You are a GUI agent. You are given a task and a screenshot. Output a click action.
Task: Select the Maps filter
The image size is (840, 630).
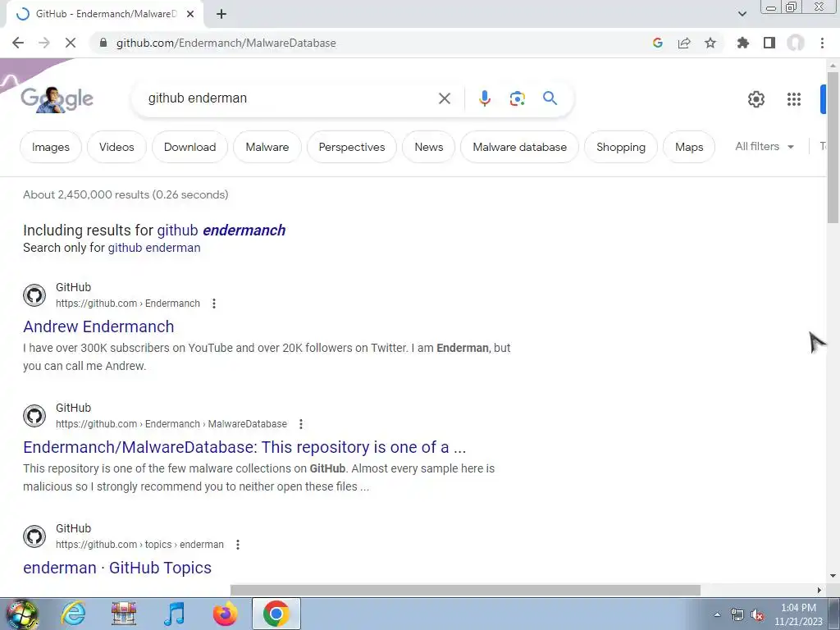click(689, 147)
